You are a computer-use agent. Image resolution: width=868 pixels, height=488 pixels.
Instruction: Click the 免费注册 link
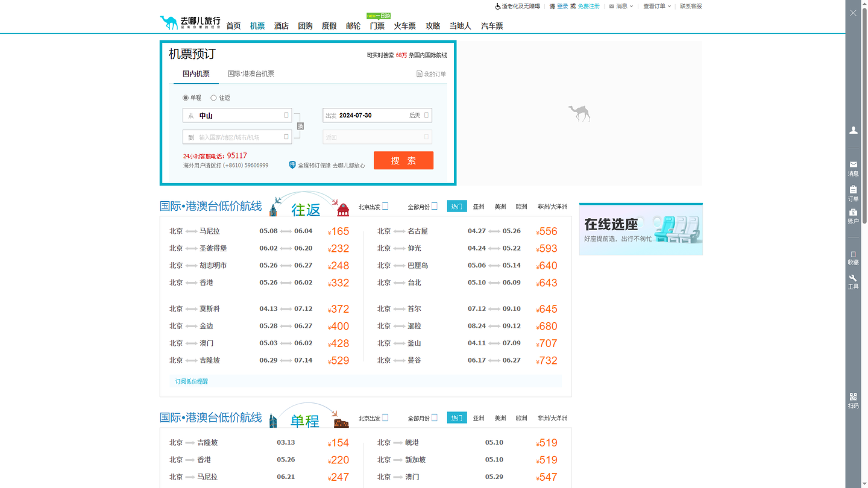589,6
